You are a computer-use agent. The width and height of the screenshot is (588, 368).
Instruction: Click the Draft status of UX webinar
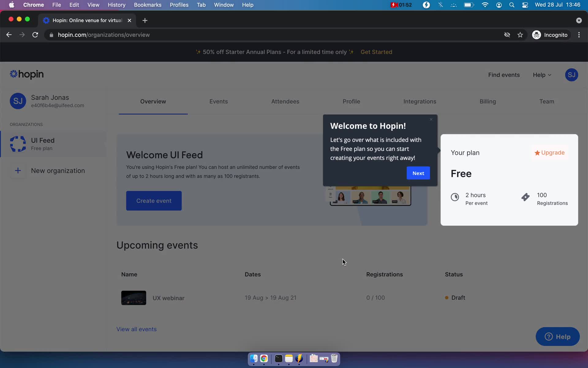click(x=455, y=298)
